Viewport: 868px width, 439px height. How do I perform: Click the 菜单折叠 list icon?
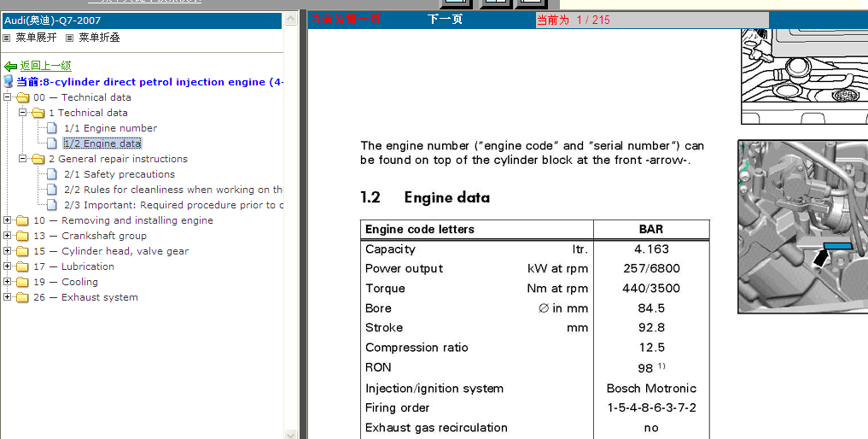tap(69, 38)
